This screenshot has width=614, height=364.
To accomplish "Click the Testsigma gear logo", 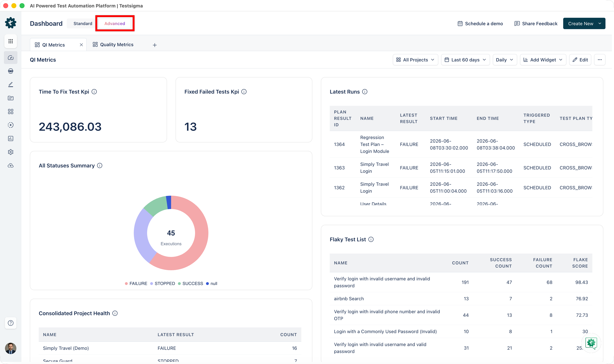I will click(10, 23).
